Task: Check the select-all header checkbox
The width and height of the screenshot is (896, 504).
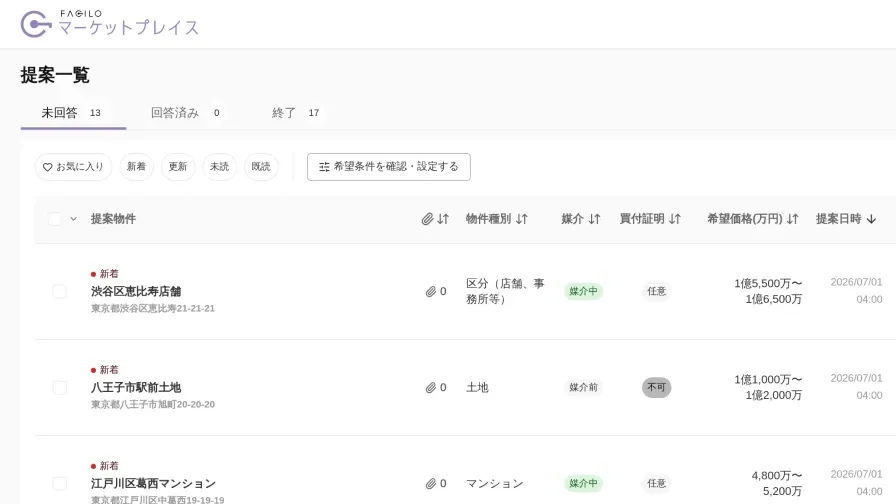Action: click(x=54, y=219)
